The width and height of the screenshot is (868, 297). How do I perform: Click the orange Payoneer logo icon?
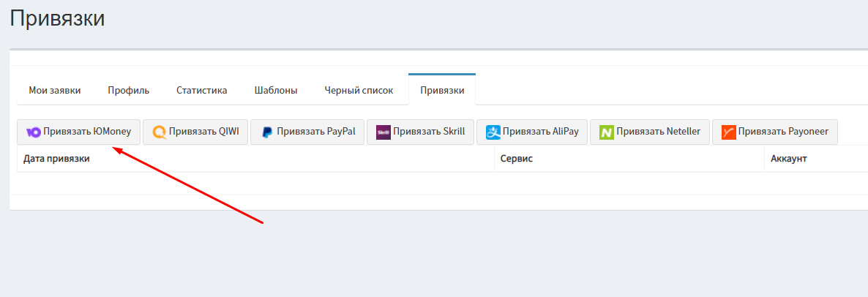(x=728, y=132)
